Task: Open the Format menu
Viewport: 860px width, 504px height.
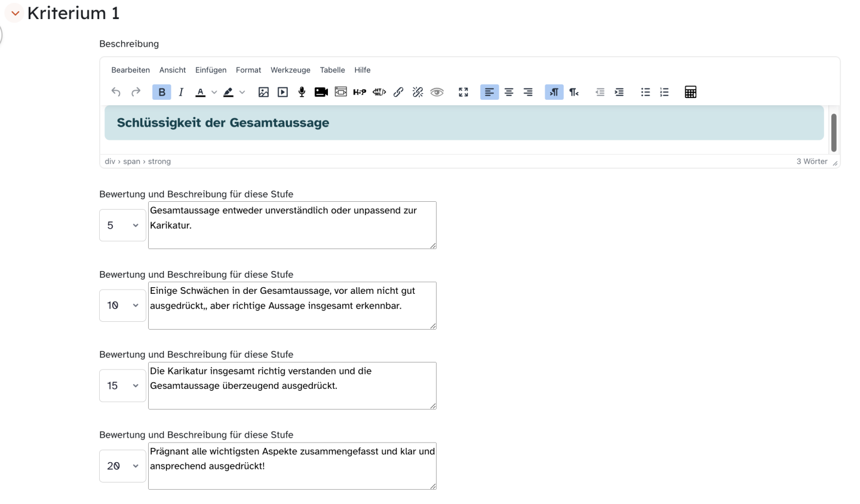Action: click(248, 70)
